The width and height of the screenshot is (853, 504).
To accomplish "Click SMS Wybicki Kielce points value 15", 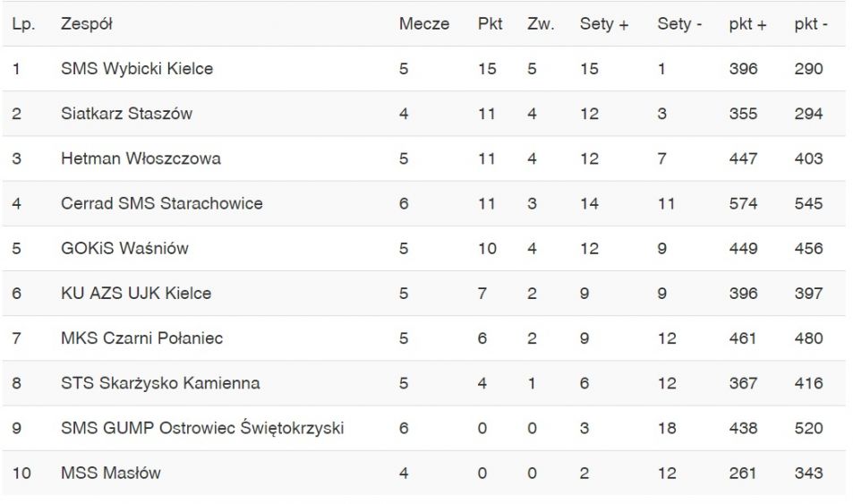I will [487, 69].
